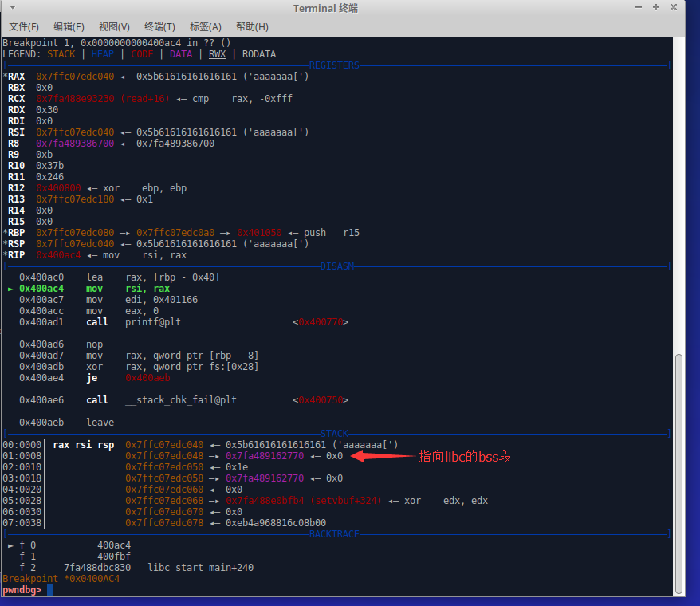The width and height of the screenshot is (700, 606).
Task: Maximize the Terminal window
Action: coord(656,7)
